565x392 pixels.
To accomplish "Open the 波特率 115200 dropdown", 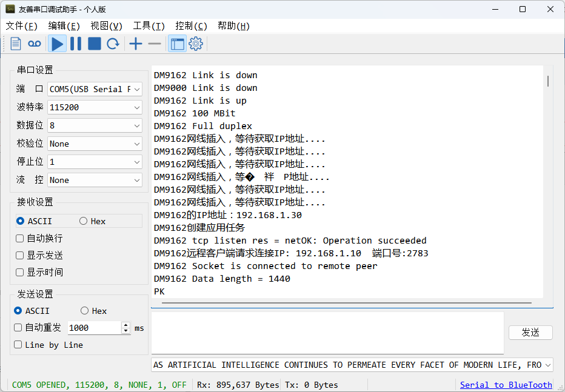I will pos(95,107).
